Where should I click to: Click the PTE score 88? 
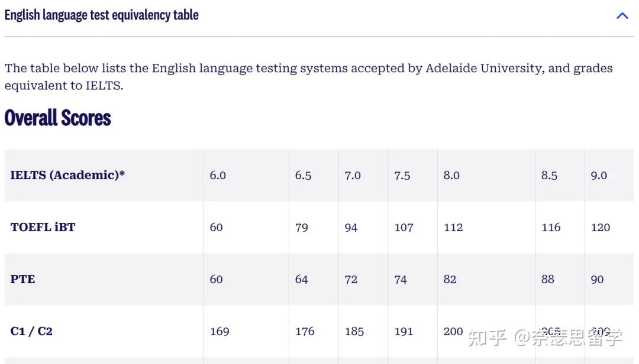pos(548,279)
